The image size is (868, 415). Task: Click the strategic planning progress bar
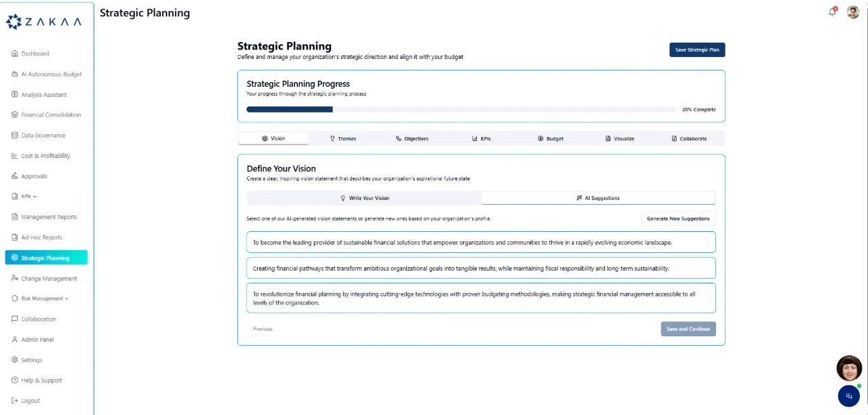460,109
